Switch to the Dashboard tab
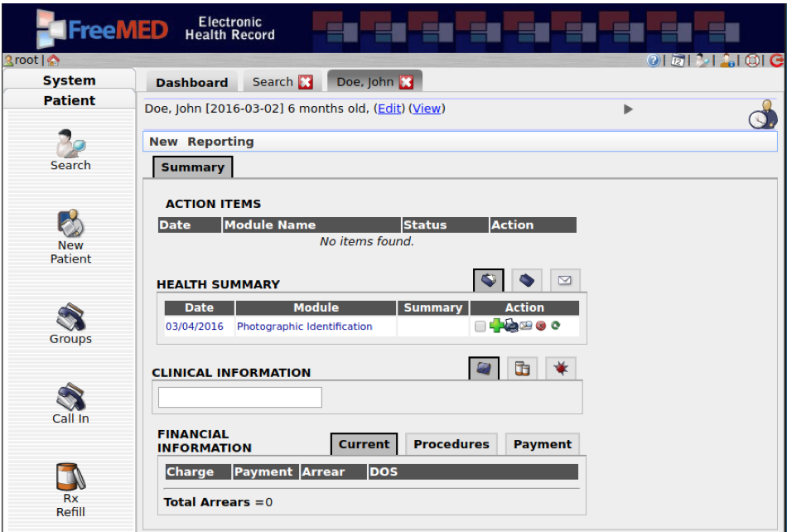 (191, 82)
